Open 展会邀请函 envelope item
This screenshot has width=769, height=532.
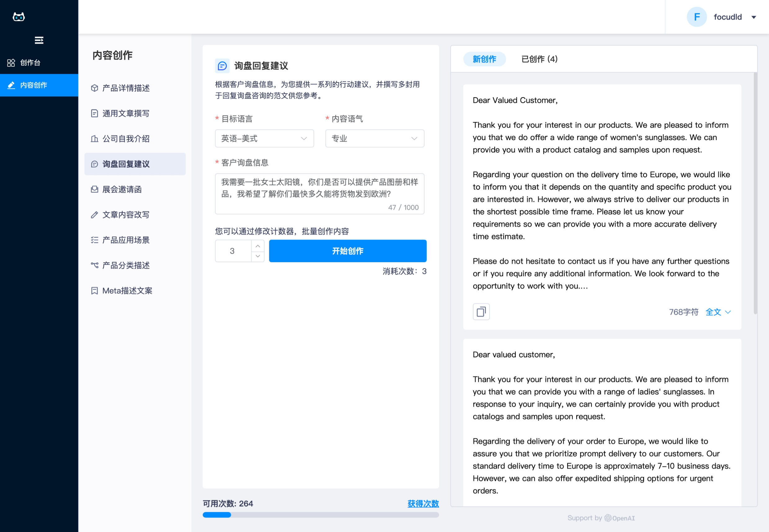[122, 189]
